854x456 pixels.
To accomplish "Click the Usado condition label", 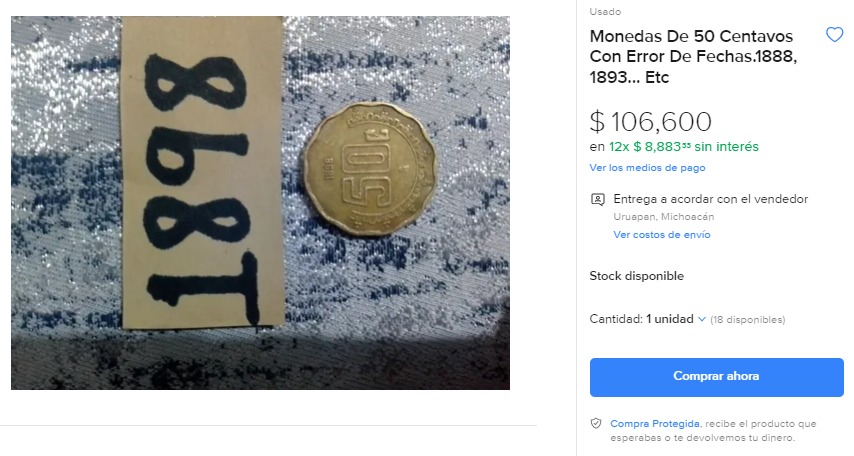I will 605,11.
